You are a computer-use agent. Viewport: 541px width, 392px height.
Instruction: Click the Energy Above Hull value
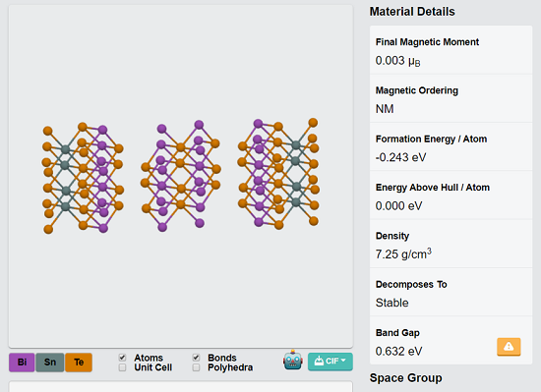click(398, 206)
